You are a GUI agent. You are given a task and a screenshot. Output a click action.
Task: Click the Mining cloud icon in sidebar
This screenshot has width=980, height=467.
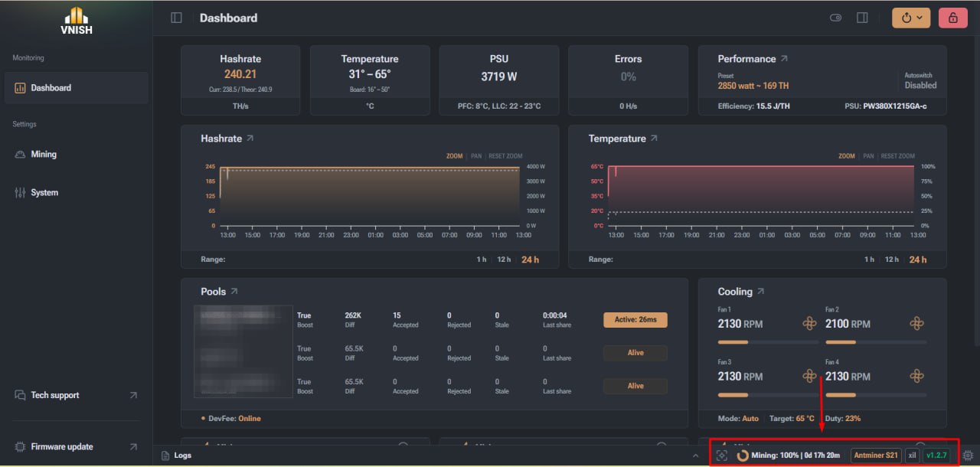pyautogui.click(x=21, y=154)
